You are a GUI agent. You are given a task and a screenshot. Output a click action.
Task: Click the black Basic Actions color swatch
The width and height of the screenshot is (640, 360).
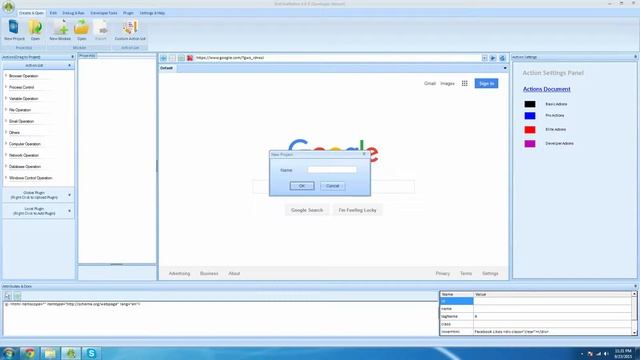click(x=530, y=104)
